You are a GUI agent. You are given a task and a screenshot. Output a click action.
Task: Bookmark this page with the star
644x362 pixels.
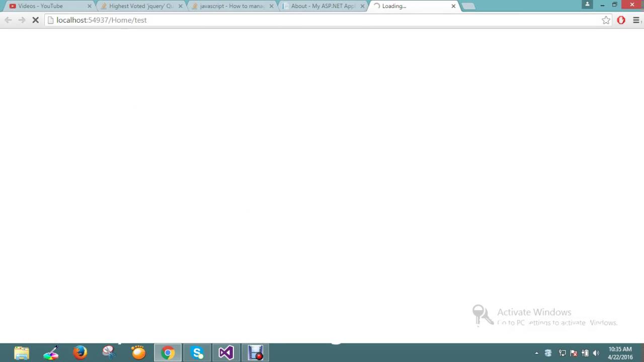point(606,20)
